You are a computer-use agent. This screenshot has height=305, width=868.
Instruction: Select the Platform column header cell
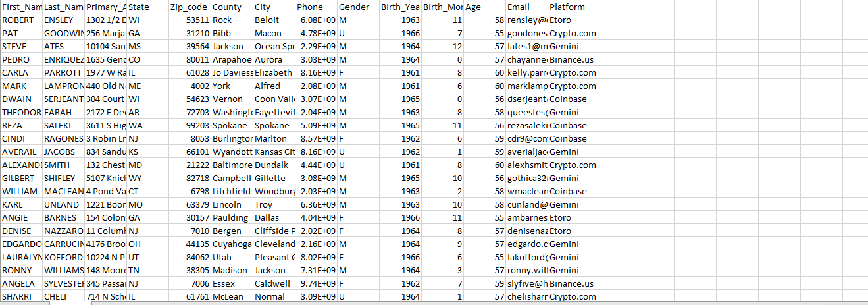(569, 7)
